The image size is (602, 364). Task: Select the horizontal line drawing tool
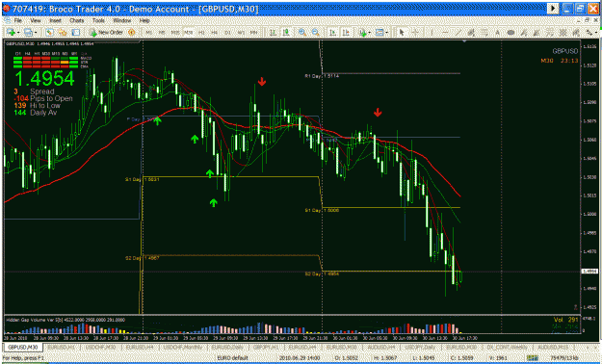(445, 33)
